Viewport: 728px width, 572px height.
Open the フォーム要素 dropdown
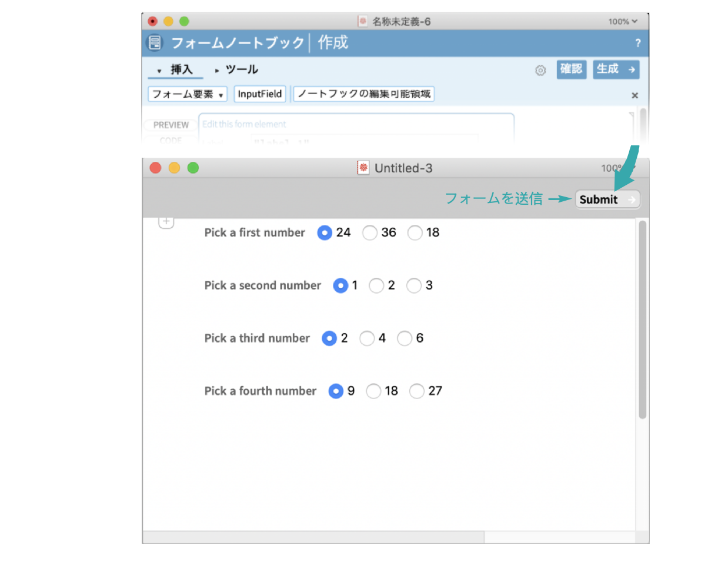click(188, 94)
